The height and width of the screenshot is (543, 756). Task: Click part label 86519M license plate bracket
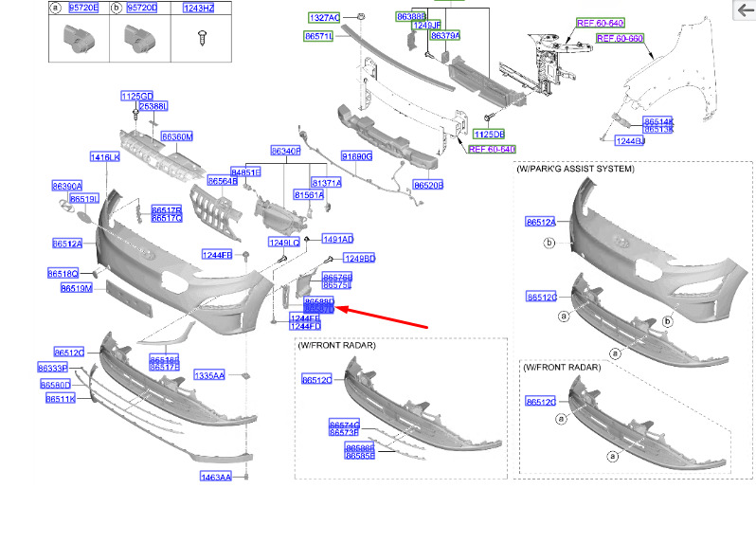(x=76, y=288)
